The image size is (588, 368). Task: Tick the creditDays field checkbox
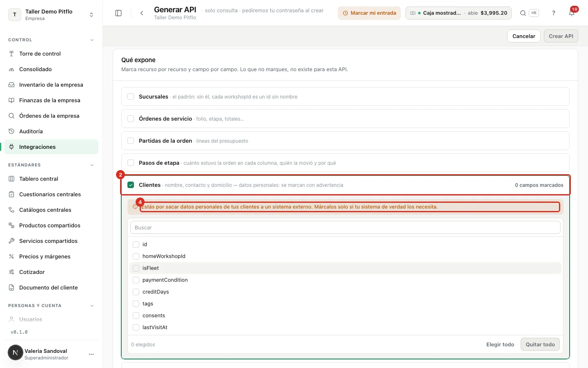(x=136, y=292)
